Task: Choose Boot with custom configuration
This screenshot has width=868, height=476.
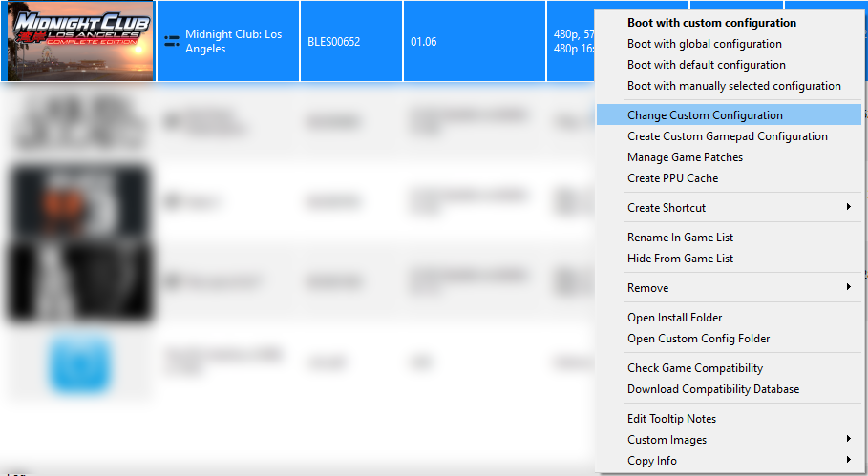Action: [711, 23]
